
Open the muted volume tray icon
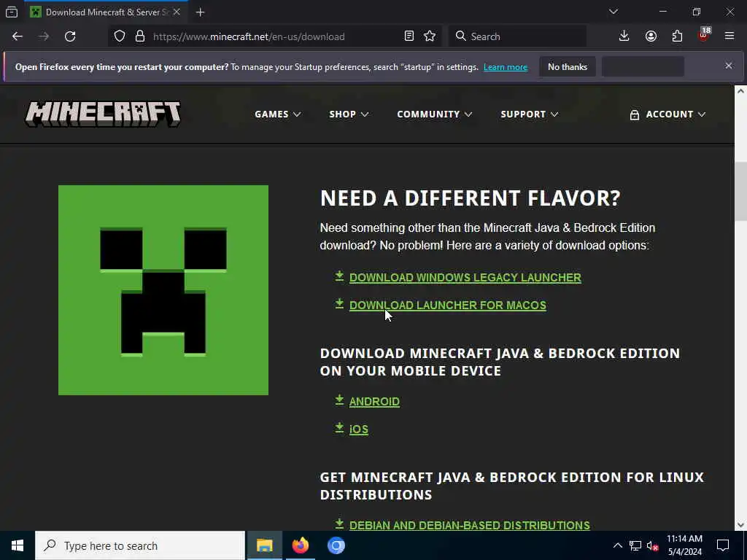tap(652, 545)
